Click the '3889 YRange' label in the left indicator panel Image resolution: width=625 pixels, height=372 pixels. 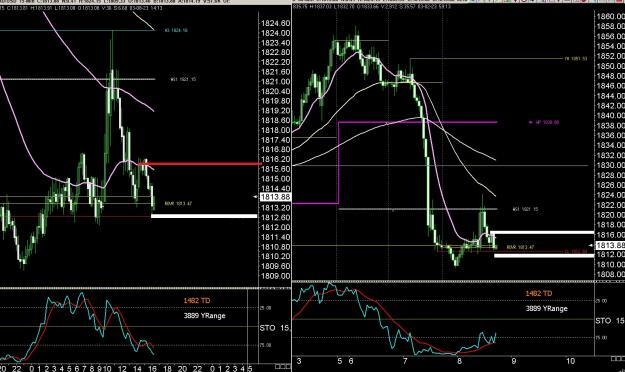coord(204,316)
